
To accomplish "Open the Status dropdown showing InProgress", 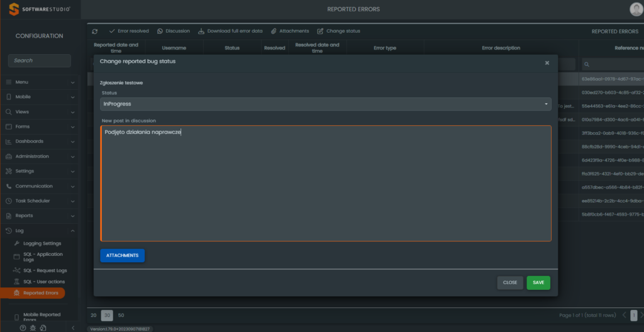I will 326,104.
